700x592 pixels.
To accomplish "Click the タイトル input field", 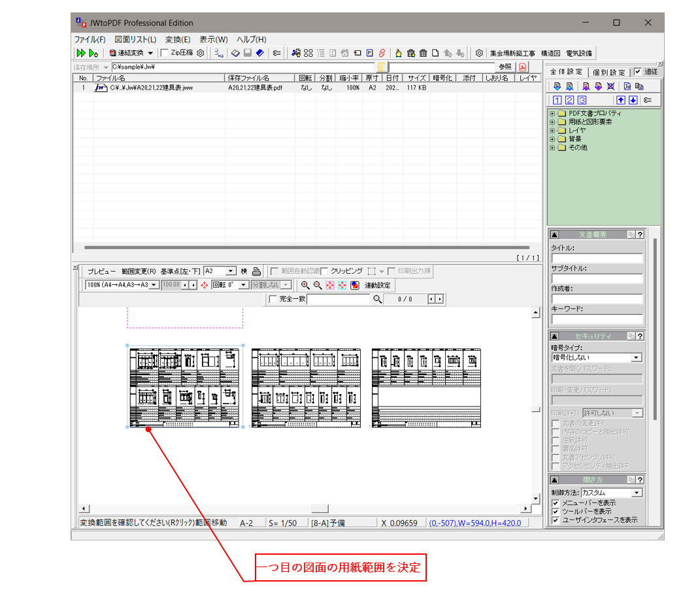I will click(x=597, y=259).
